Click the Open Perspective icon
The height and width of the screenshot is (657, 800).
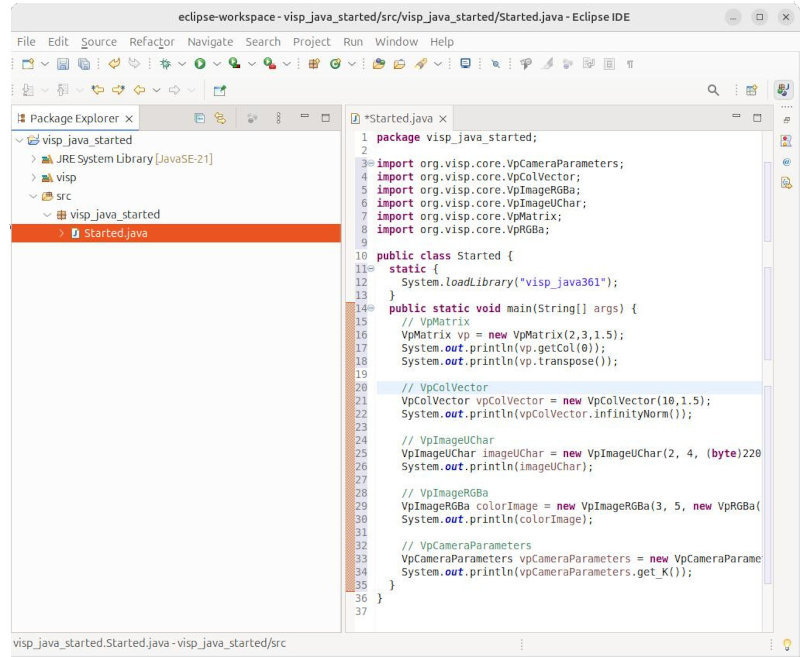pos(751,90)
